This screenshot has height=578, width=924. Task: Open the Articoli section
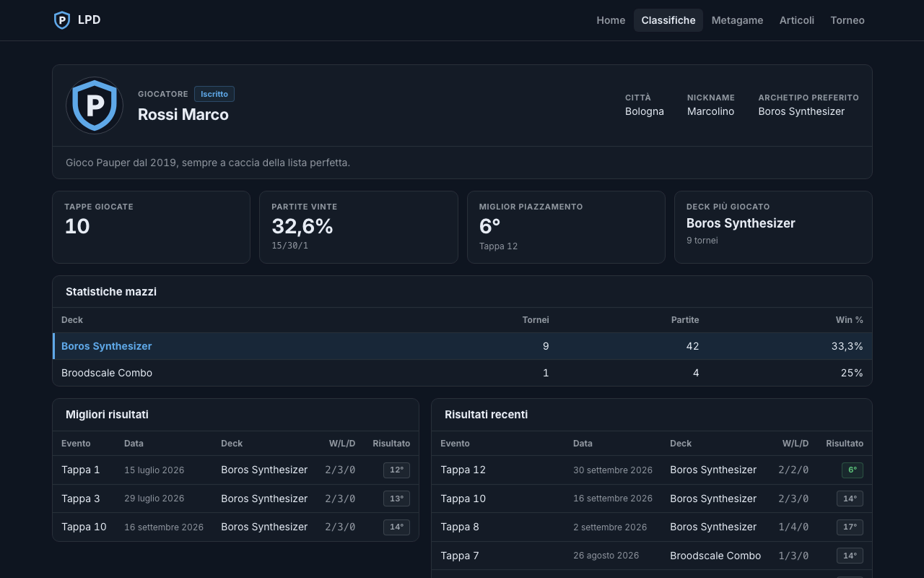[x=797, y=20]
